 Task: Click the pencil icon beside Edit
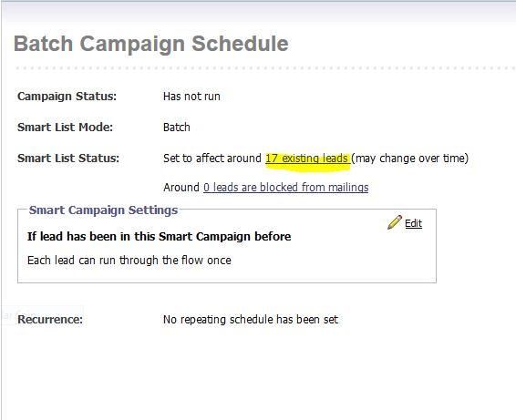[x=395, y=222]
